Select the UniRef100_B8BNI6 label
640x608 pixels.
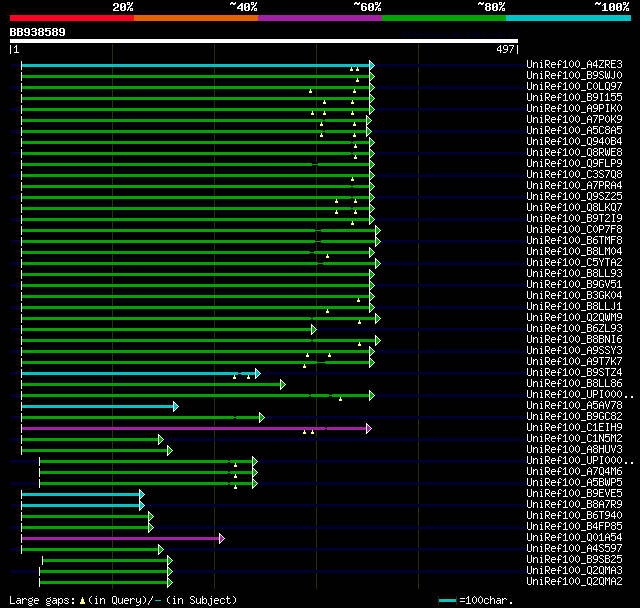(x=574, y=340)
